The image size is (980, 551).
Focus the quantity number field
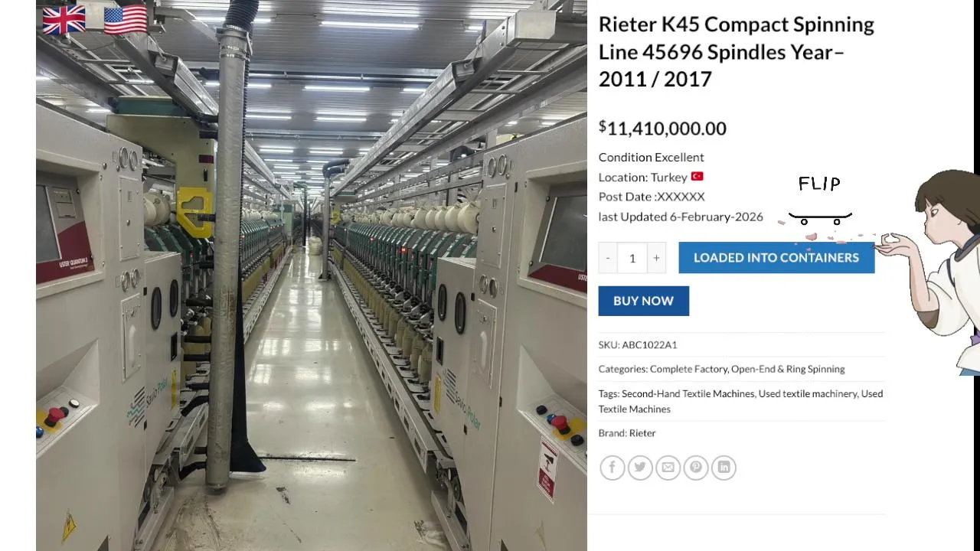pos(632,258)
